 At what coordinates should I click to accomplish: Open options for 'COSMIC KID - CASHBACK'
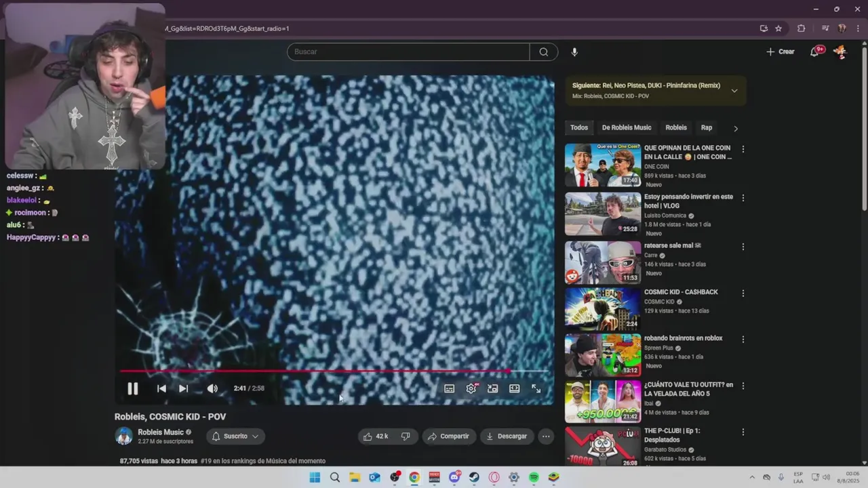[743, 293]
